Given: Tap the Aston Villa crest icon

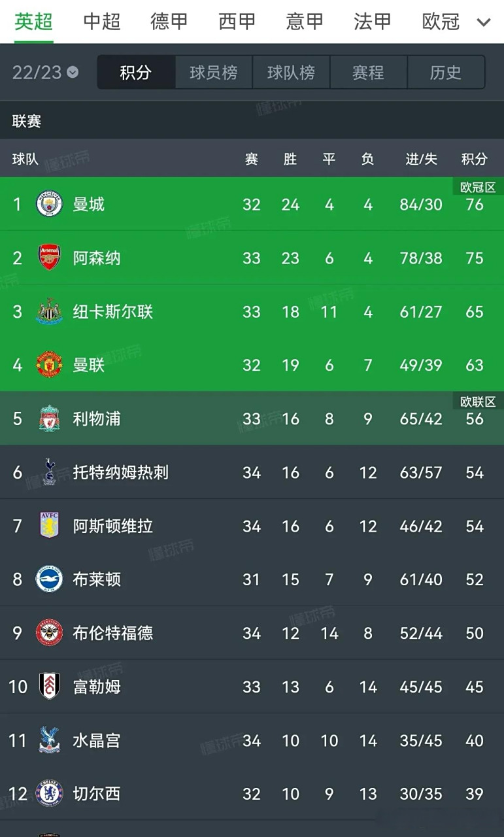Looking at the screenshot, I should tap(49, 526).
